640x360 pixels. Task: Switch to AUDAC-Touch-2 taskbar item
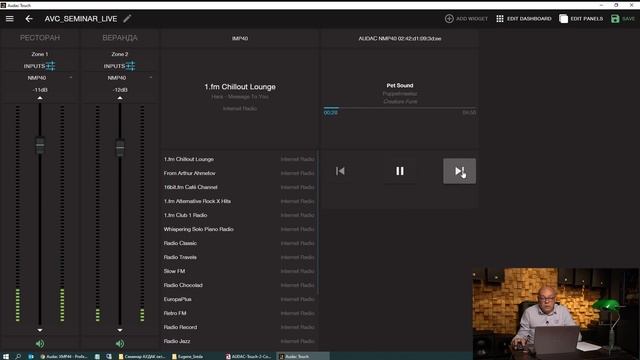tap(248, 356)
